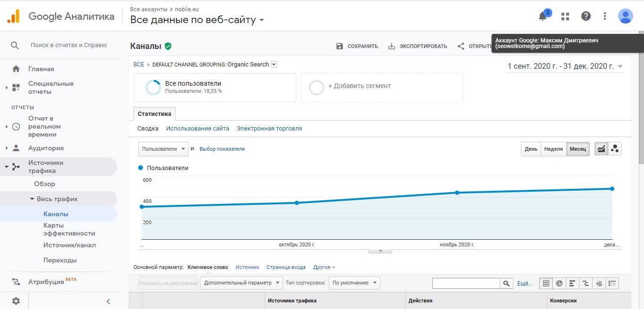Click the ноябрь 2020 data point on chart

coord(457,193)
